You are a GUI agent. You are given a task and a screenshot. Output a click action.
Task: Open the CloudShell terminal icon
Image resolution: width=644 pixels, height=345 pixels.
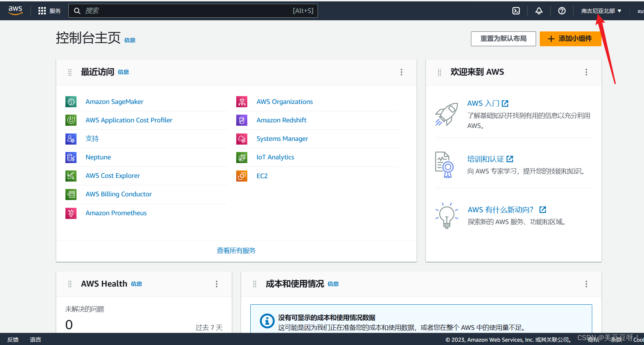click(516, 11)
